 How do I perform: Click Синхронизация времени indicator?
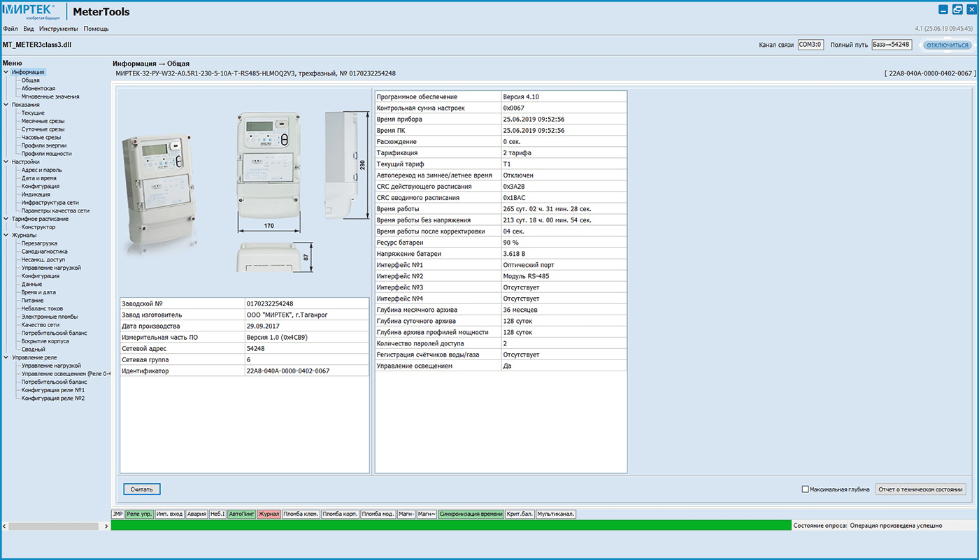471,514
